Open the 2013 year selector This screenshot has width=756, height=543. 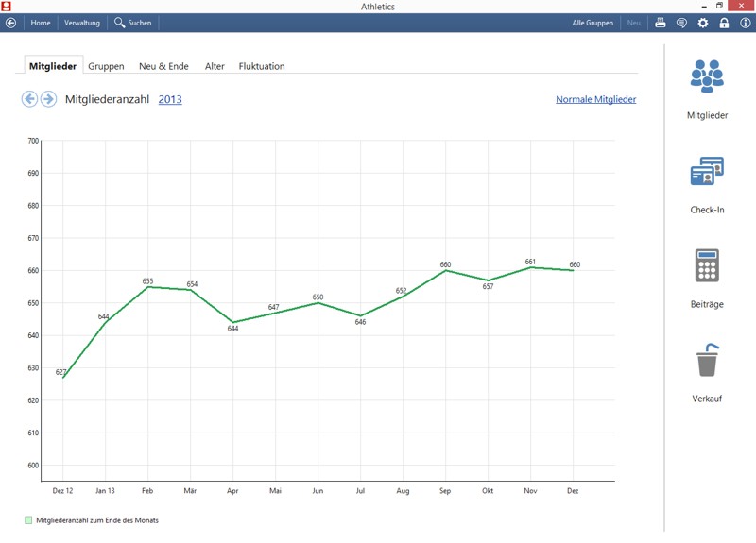pos(170,99)
